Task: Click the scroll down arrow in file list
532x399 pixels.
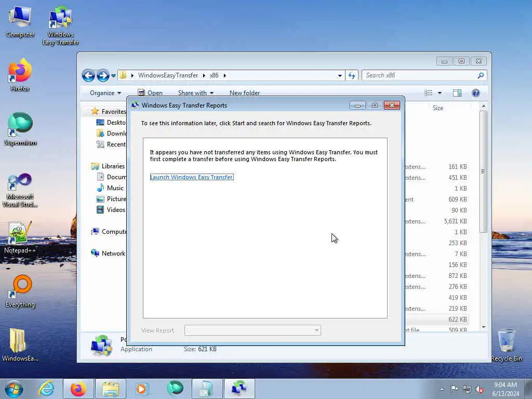Action: pyautogui.click(x=484, y=327)
